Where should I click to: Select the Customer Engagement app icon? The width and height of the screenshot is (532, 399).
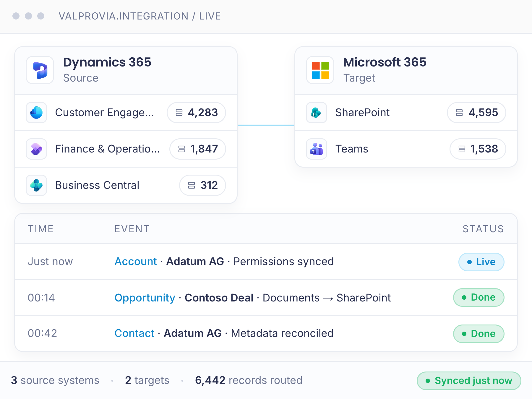36,113
